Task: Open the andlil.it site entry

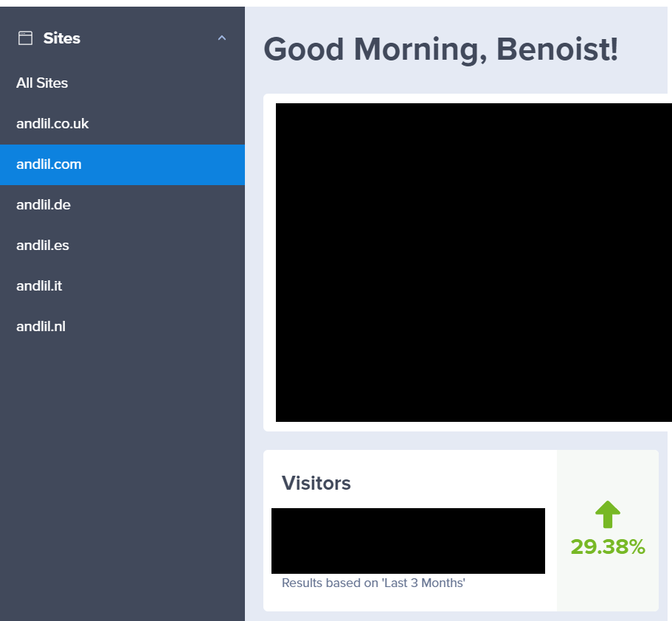Action: 39,286
